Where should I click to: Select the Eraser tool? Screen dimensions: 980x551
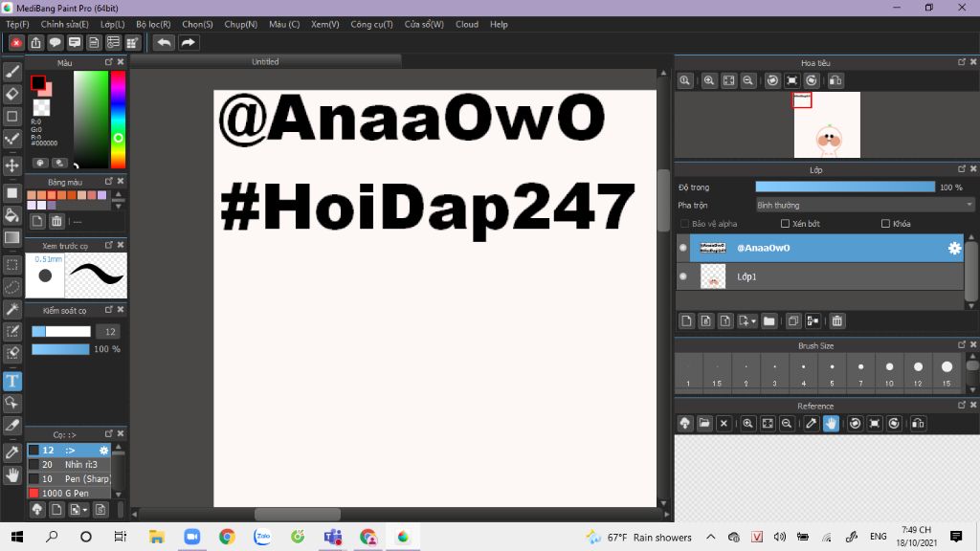pyautogui.click(x=11, y=95)
